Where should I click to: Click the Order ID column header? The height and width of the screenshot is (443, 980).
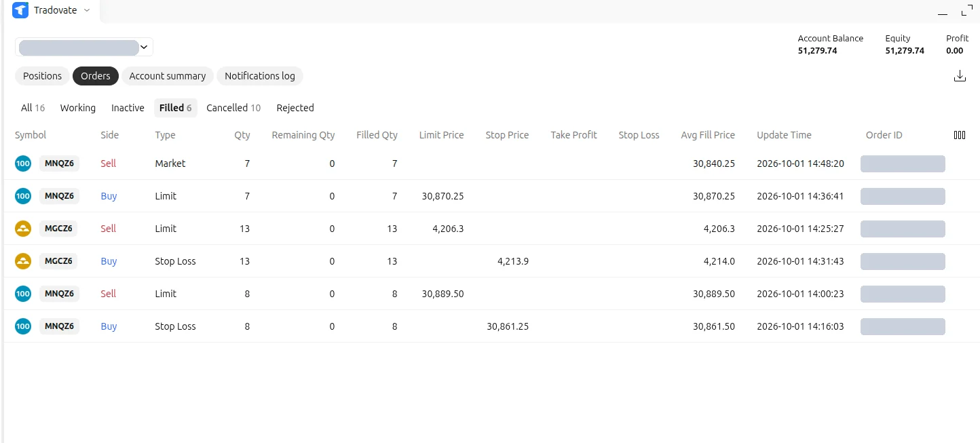pos(884,135)
